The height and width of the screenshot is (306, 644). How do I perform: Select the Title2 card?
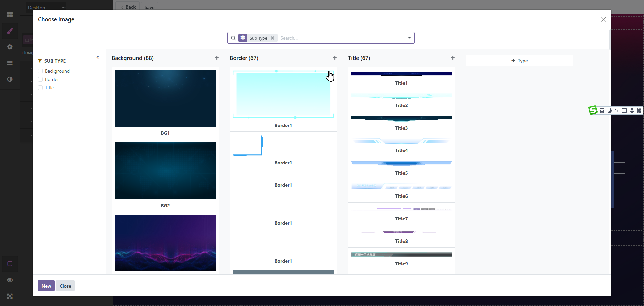(x=401, y=100)
